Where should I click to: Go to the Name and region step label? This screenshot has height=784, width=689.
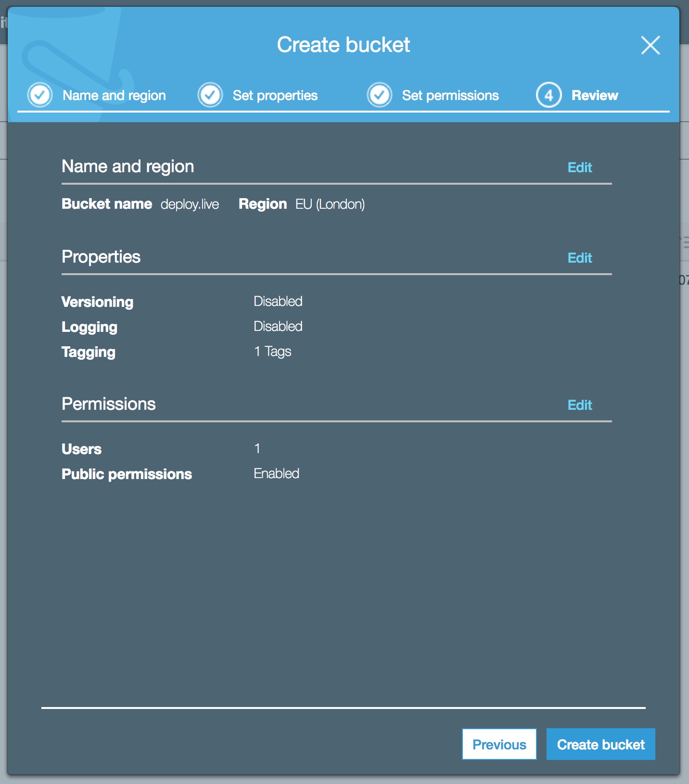click(114, 95)
